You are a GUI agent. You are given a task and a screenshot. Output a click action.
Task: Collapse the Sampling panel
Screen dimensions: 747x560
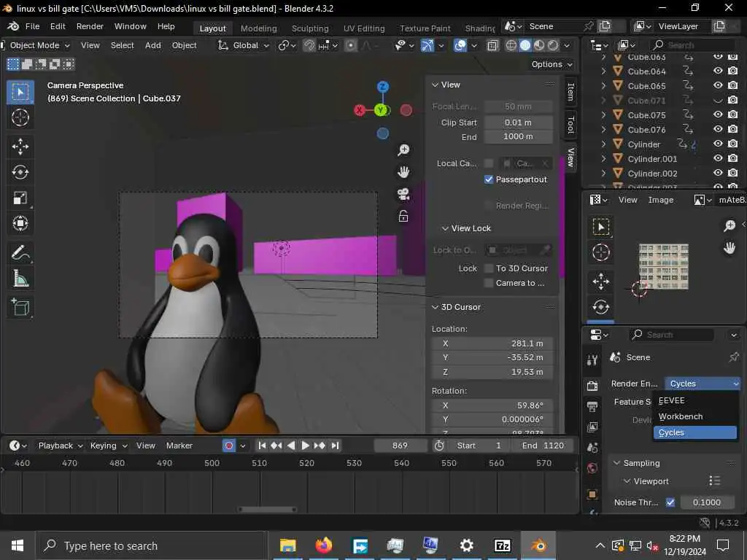[617, 463]
